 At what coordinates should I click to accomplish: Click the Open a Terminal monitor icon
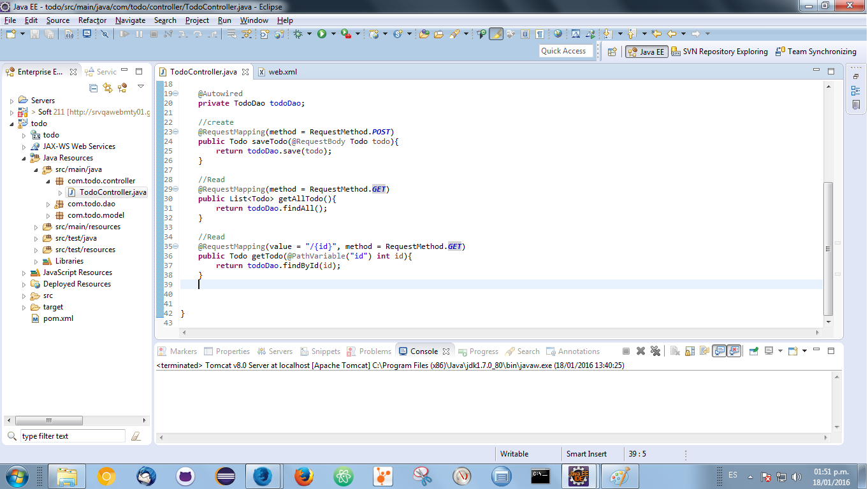[87, 34]
